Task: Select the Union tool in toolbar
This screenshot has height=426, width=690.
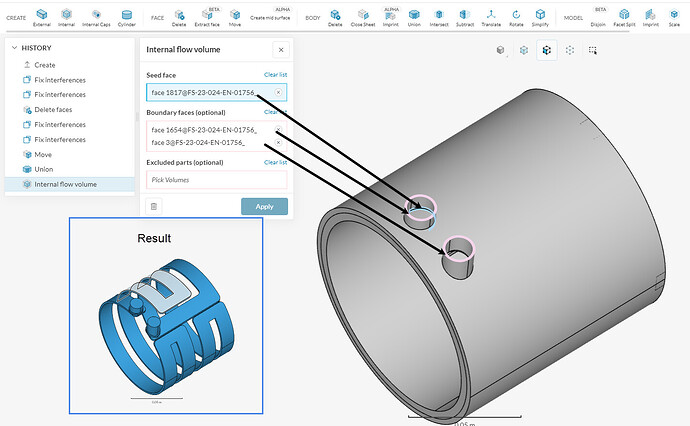Action: [414, 18]
